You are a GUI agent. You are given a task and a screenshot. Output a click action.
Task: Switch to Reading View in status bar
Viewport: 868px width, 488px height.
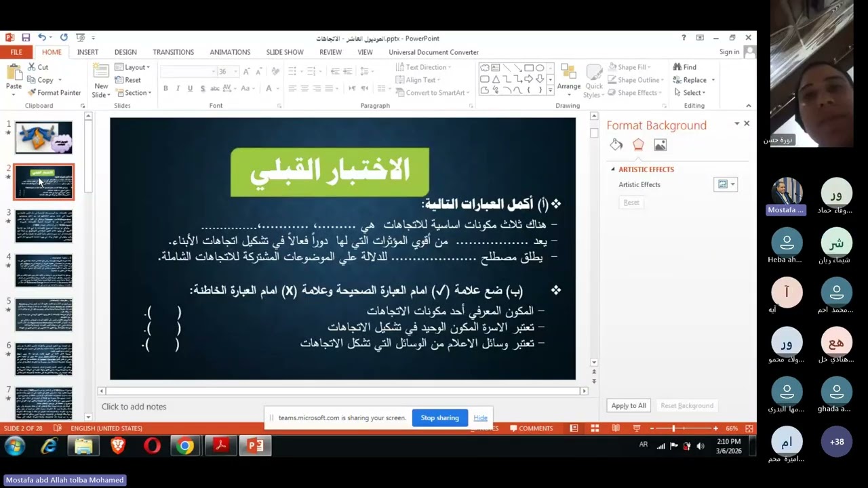click(x=616, y=428)
